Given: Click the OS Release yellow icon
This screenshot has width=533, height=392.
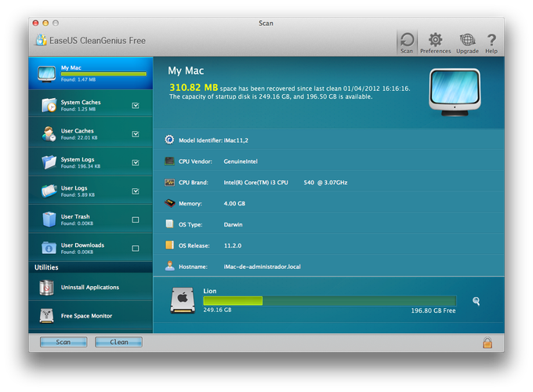Looking at the screenshot, I should 169,245.
